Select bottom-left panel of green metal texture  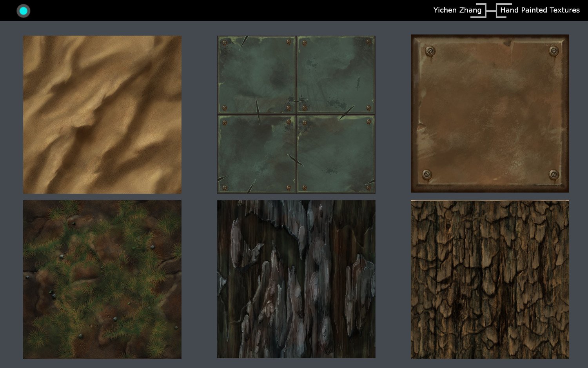coord(257,154)
